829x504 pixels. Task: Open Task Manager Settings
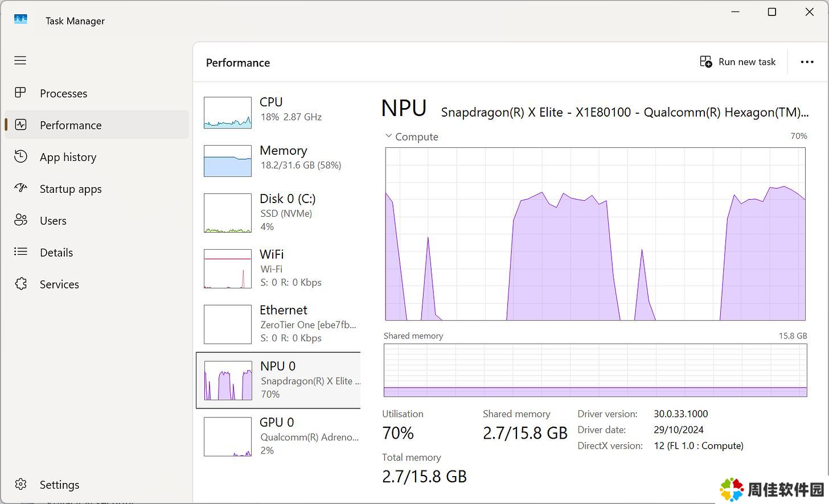click(x=97, y=485)
